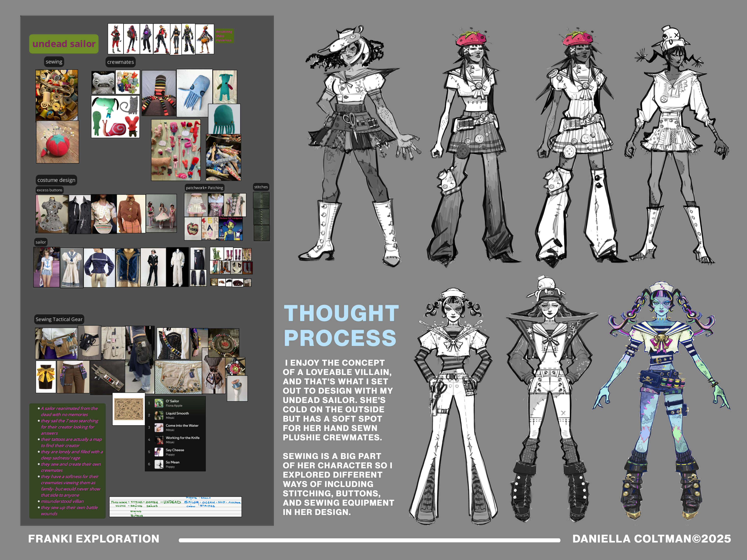
Task: Click the Say Cheese album art icon
Action: click(x=159, y=452)
